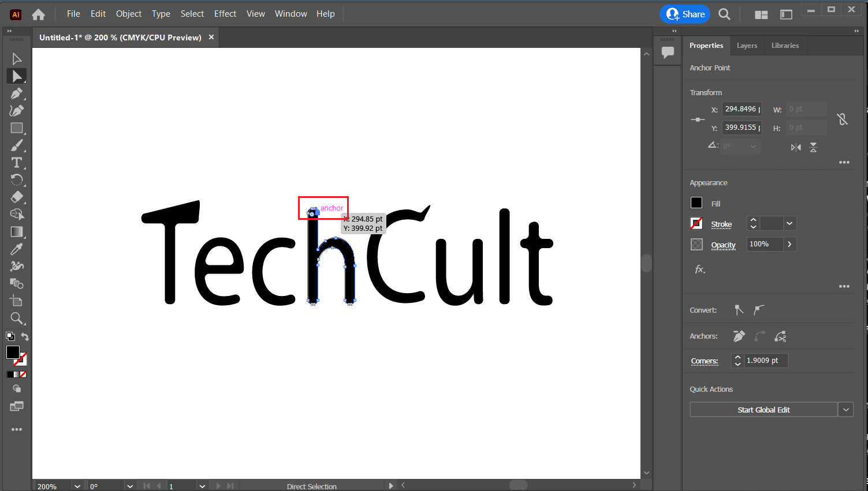Open zoom level dropdown at 200%

coord(77,486)
